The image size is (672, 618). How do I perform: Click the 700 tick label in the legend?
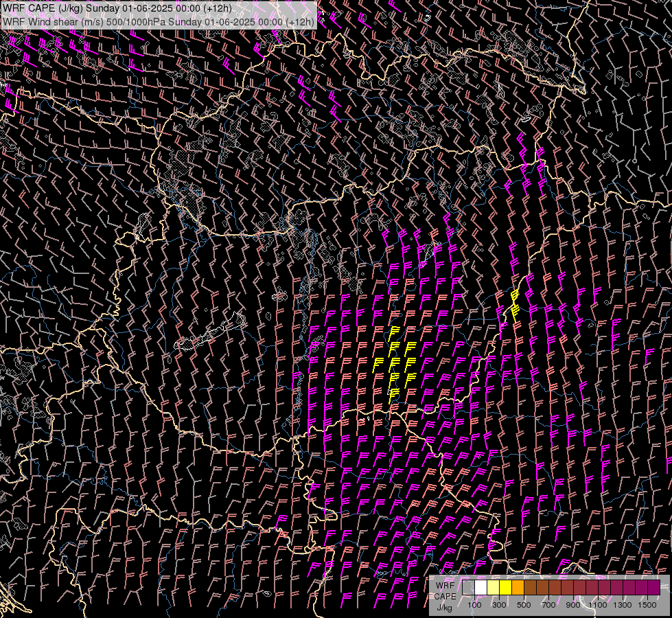(548, 605)
